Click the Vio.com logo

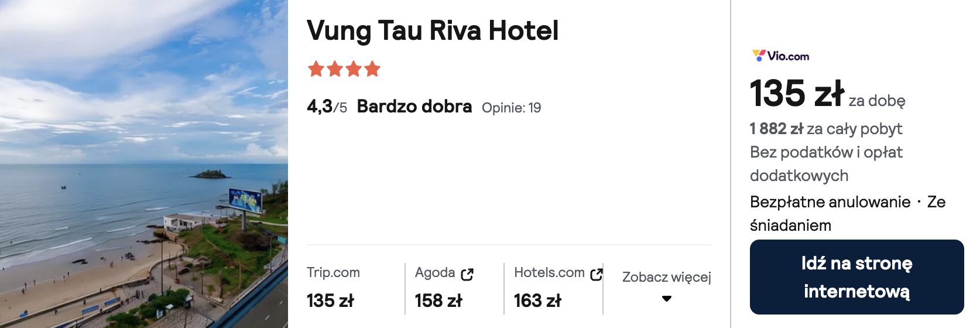pyautogui.click(x=780, y=56)
